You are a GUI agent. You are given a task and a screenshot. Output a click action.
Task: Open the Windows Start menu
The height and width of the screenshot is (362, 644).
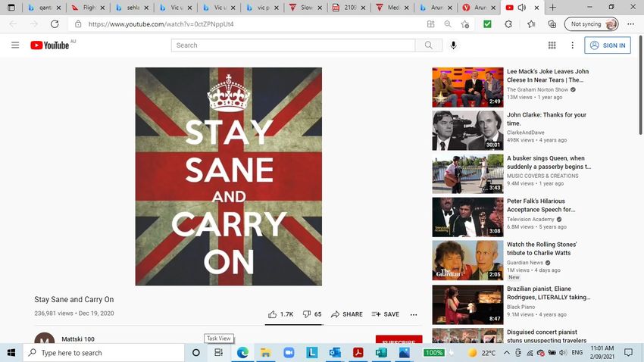click(11, 353)
